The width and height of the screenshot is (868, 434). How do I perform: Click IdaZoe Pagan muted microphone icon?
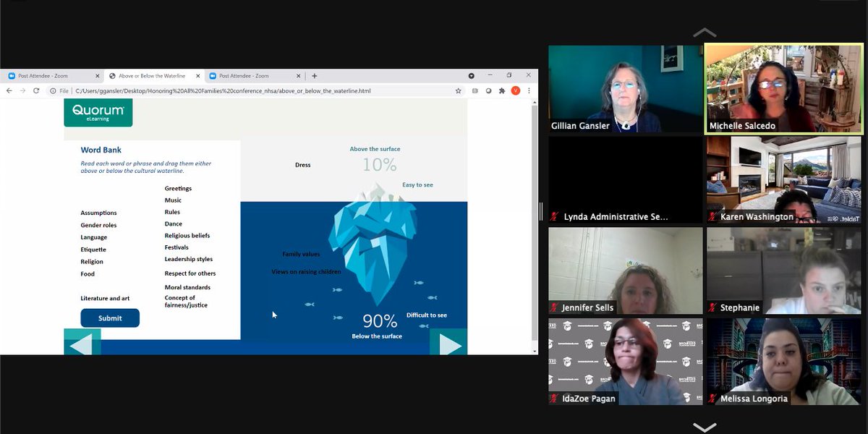tap(555, 399)
